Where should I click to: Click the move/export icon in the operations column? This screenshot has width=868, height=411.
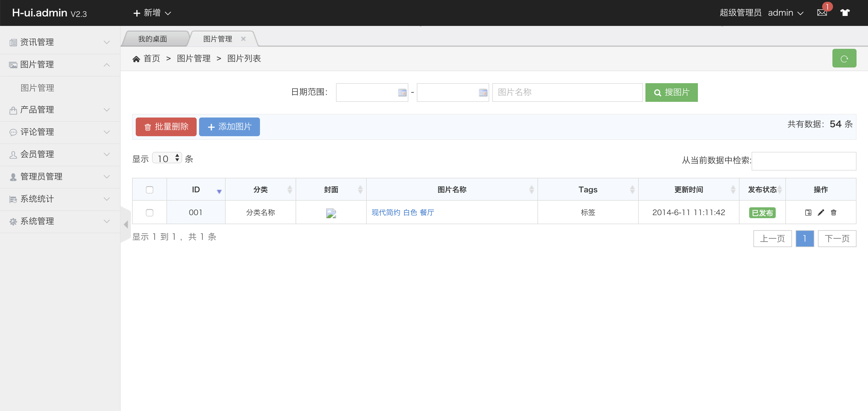[808, 212]
